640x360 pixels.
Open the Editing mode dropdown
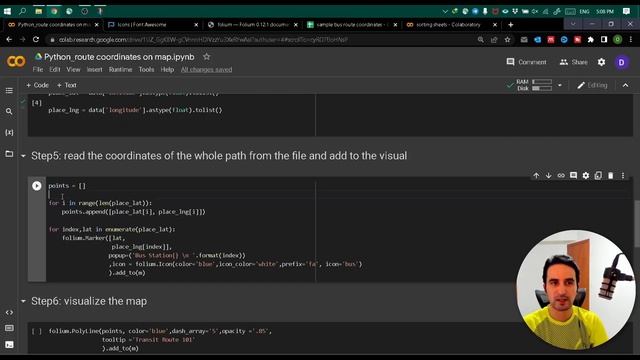tap(592, 85)
